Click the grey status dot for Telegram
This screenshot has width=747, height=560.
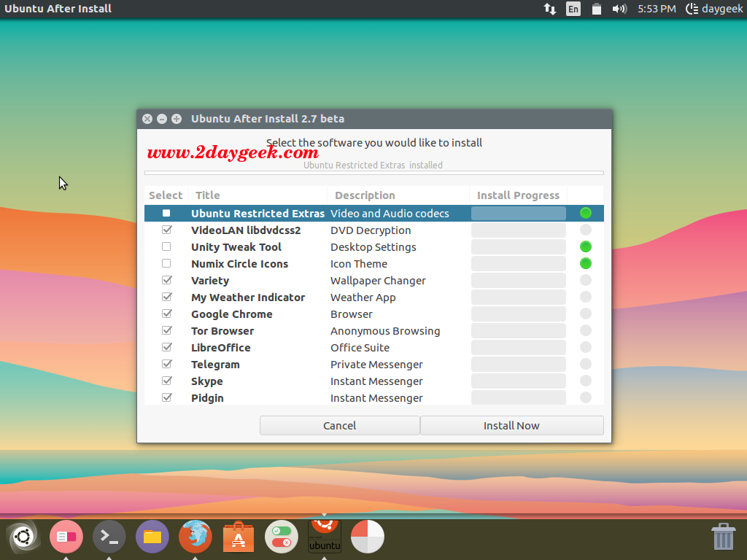(586, 364)
